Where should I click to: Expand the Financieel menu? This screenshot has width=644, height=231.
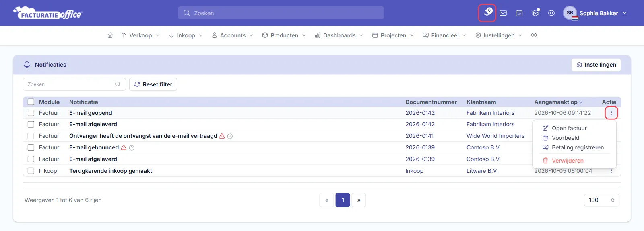(445, 35)
